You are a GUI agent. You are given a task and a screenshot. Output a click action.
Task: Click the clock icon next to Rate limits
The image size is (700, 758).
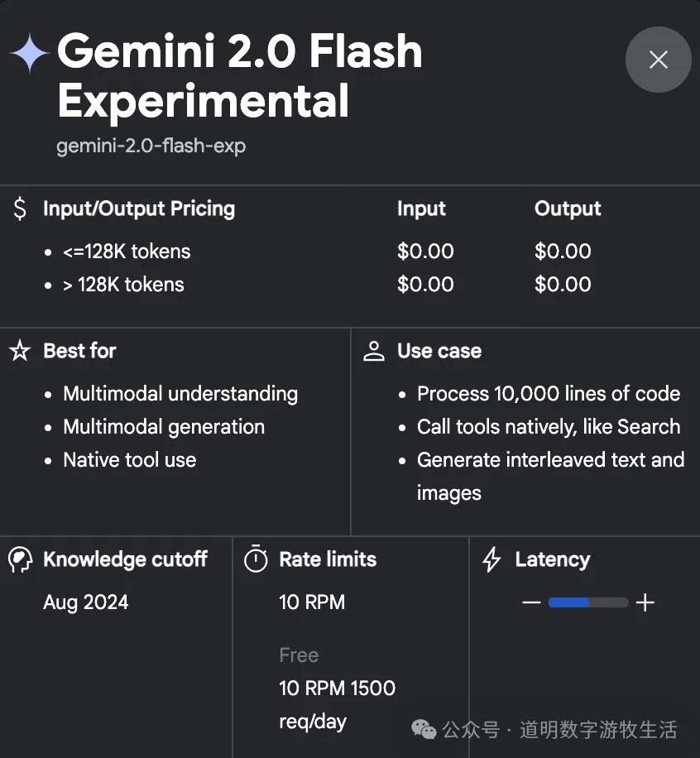[x=256, y=559]
